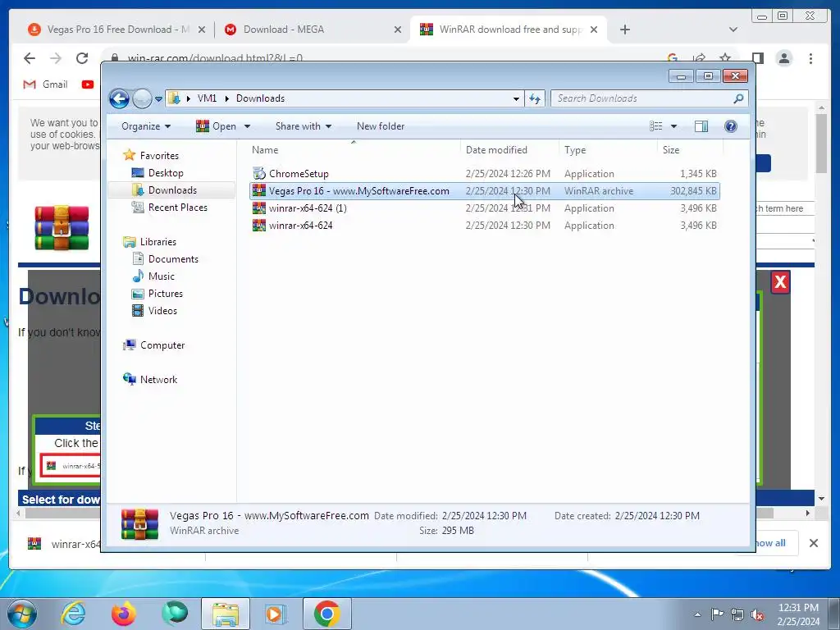The width and height of the screenshot is (840, 630).
Task: Click the Explorer Forward navigation arrow
Action: [x=142, y=98]
